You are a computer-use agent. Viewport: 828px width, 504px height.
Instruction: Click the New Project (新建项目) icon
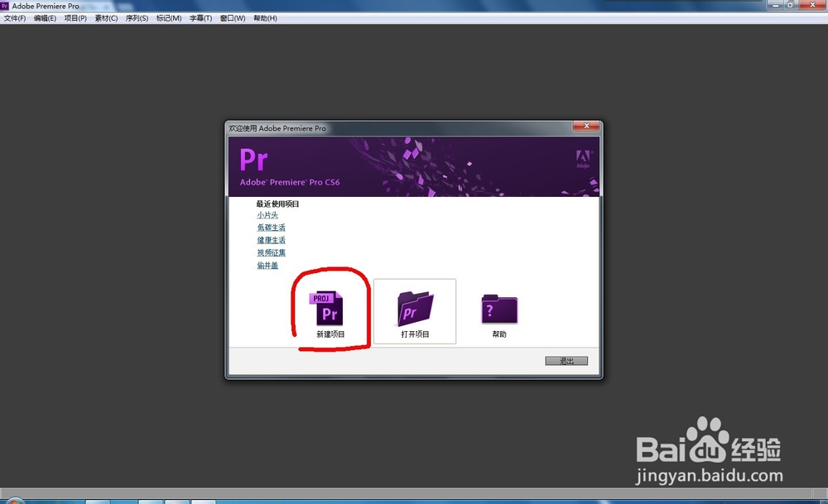tap(326, 308)
